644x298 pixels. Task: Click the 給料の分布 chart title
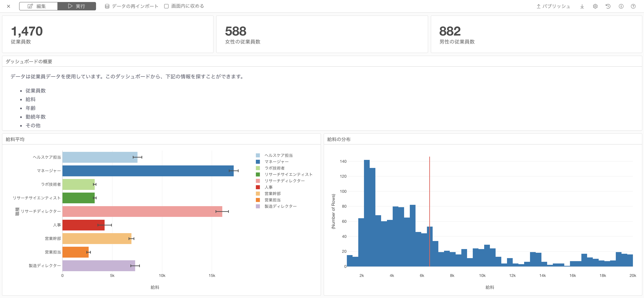[338, 139]
